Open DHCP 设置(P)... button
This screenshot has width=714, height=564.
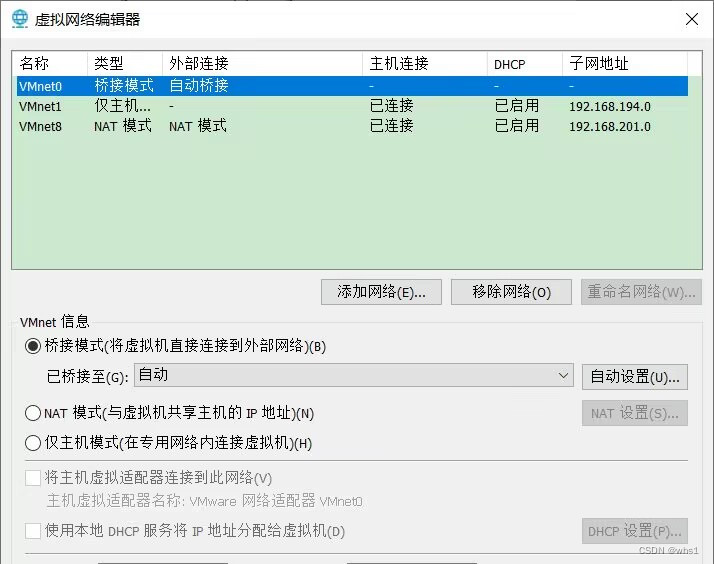[635, 531]
